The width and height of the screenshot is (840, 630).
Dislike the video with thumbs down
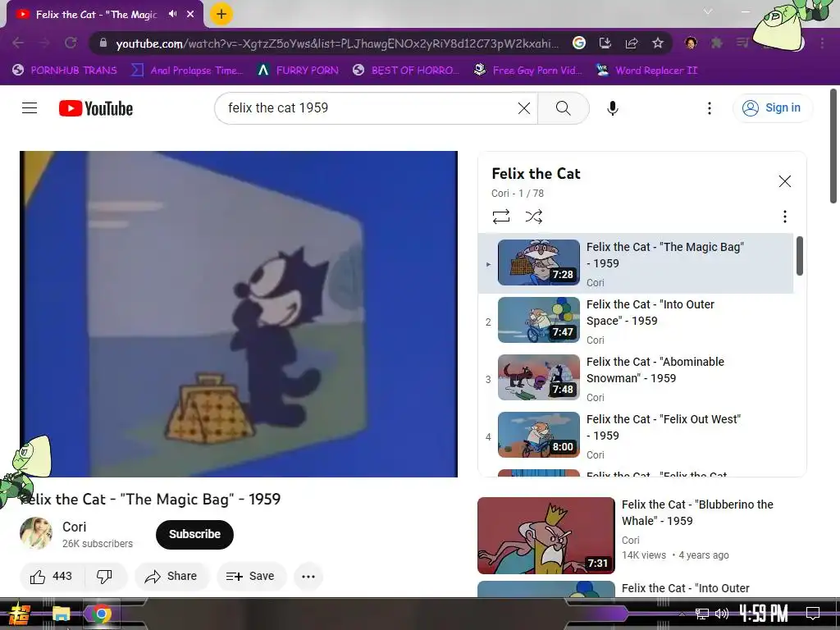point(104,577)
